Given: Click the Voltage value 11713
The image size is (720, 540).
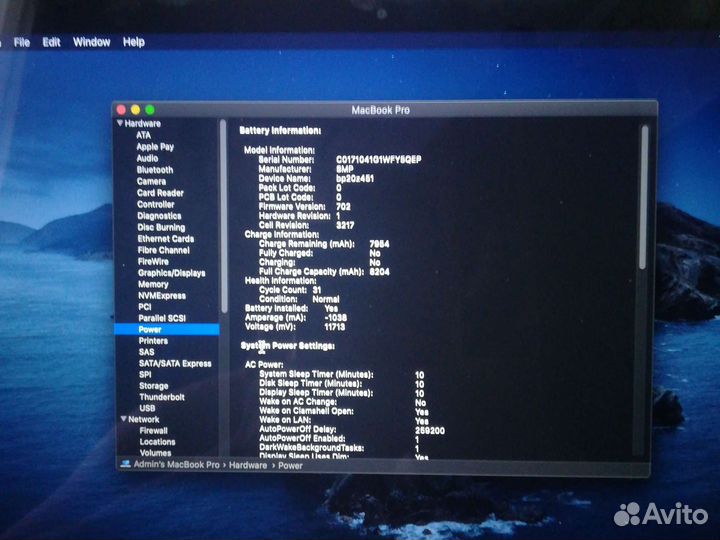Looking at the screenshot, I should (x=335, y=327).
